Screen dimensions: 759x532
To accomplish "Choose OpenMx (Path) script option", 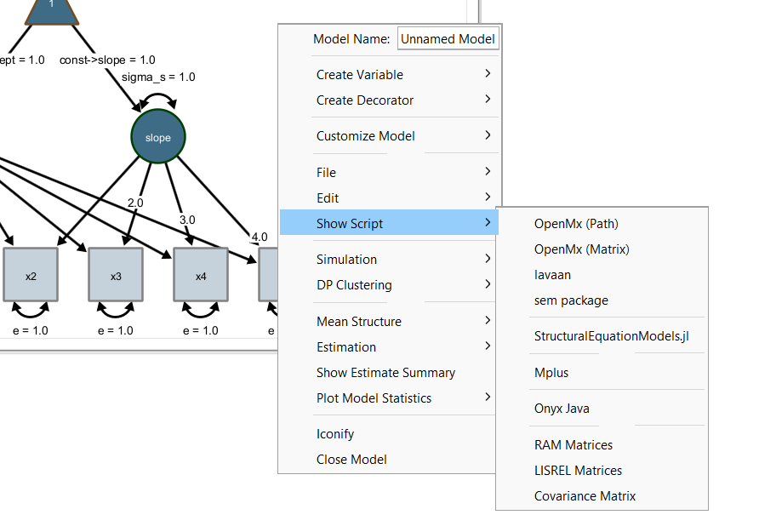I will (576, 224).
